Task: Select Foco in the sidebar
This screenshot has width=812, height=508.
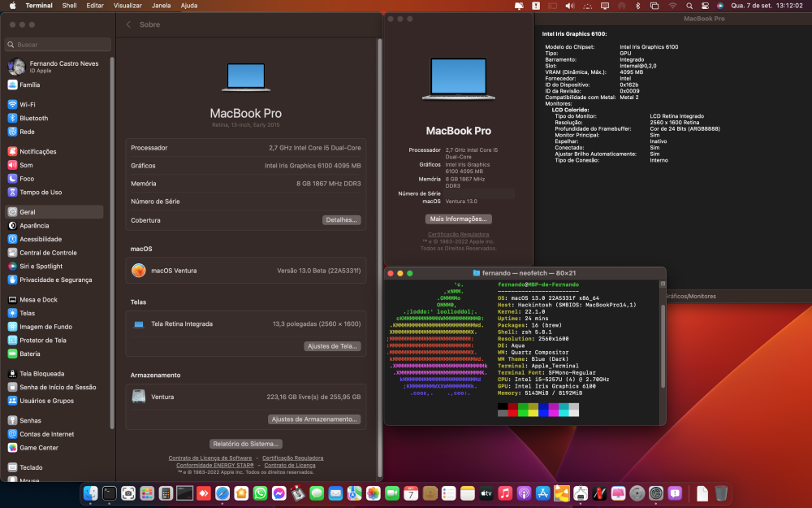Action: click(54, 178)
